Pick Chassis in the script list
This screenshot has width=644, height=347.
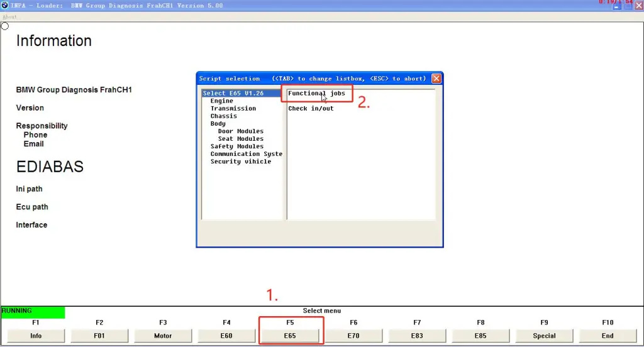pos(223,116)
